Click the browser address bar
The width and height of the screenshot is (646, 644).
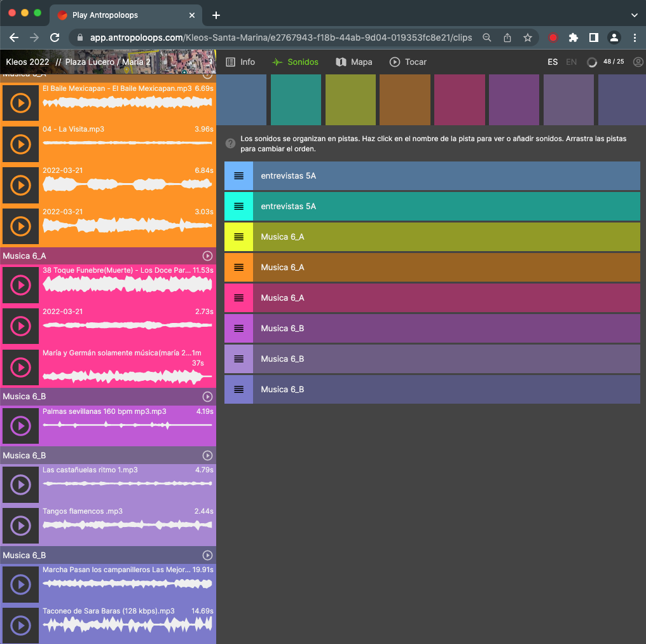pyautogui.click(x=280, y=38)
